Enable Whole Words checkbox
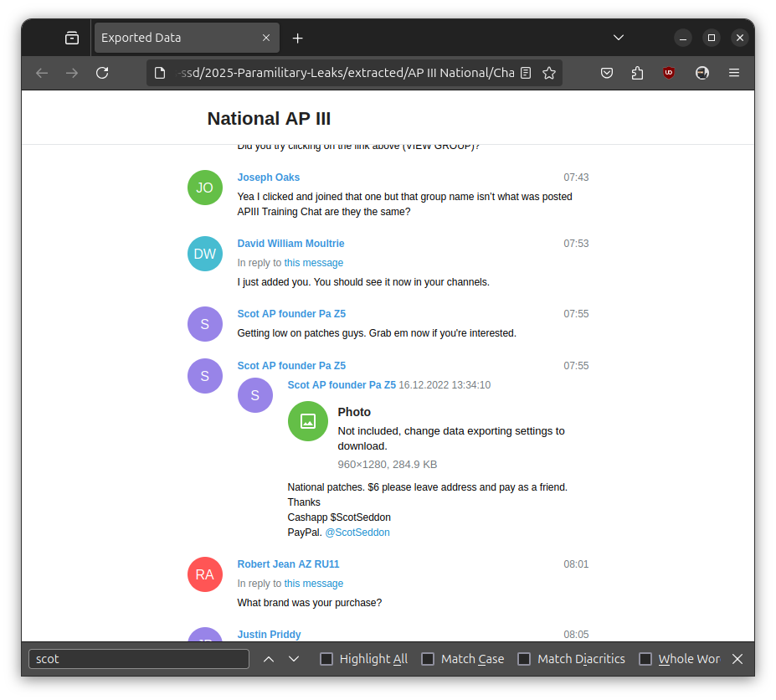Viewport: 776px width, 700px height. [645, 660]
